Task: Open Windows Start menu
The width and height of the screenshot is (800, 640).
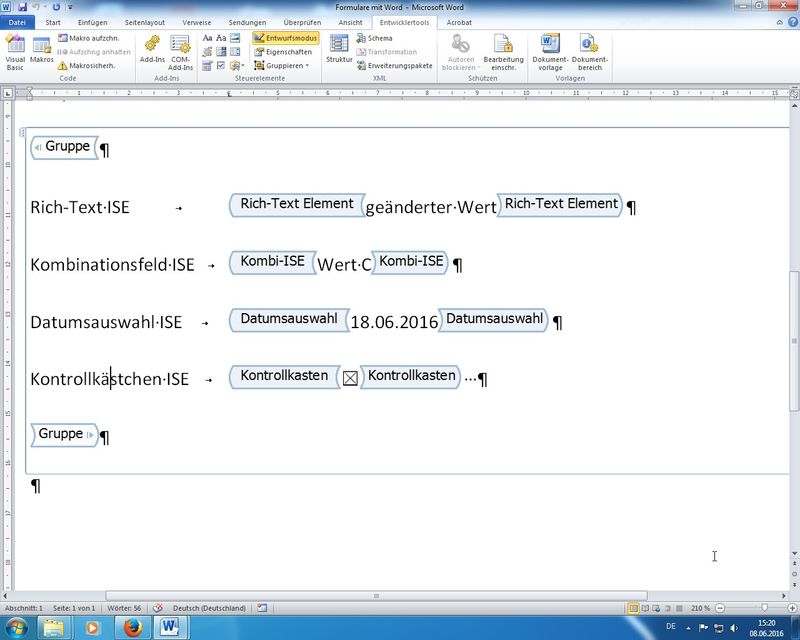Action: 17,627
